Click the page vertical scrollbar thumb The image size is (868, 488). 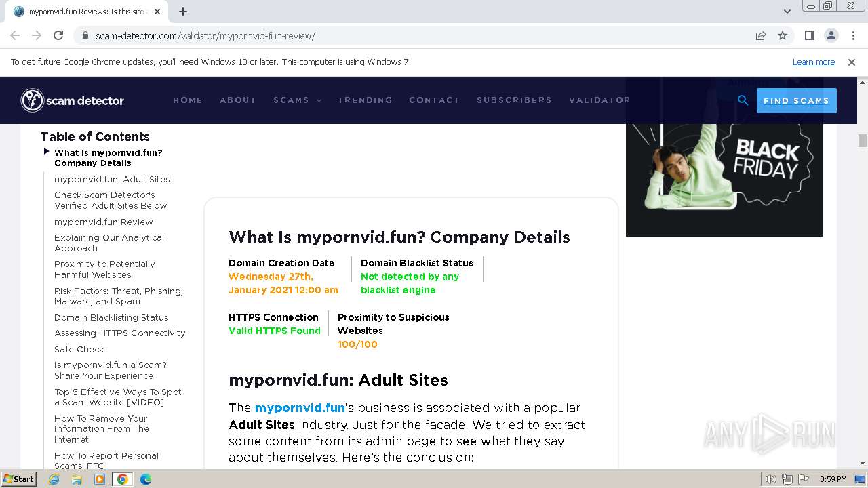863,141
